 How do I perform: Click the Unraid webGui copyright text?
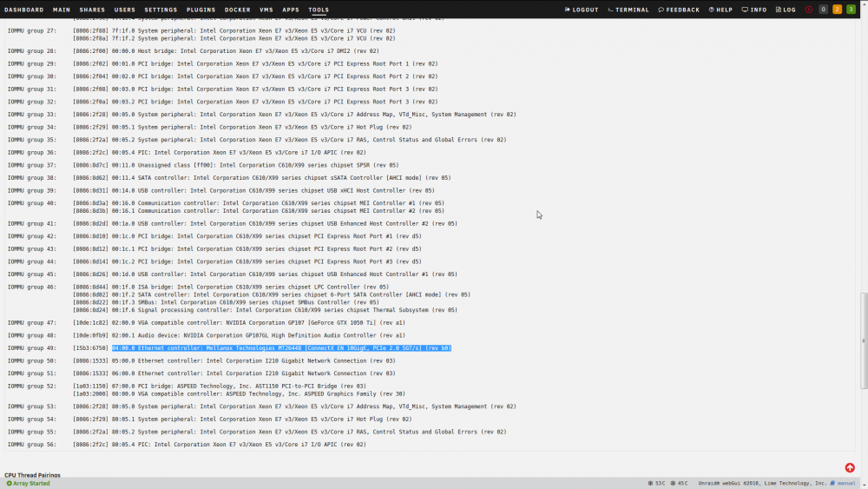click(x=762, y=484)
